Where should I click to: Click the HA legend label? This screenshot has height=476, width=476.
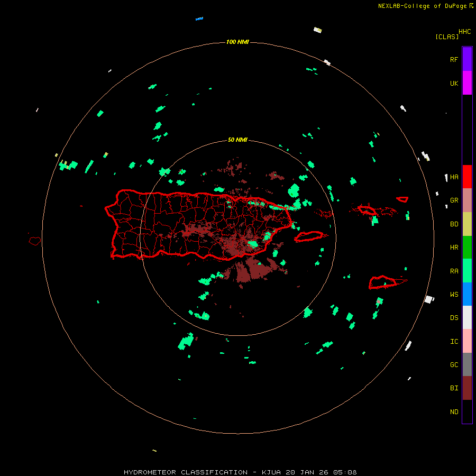(454, 177)
